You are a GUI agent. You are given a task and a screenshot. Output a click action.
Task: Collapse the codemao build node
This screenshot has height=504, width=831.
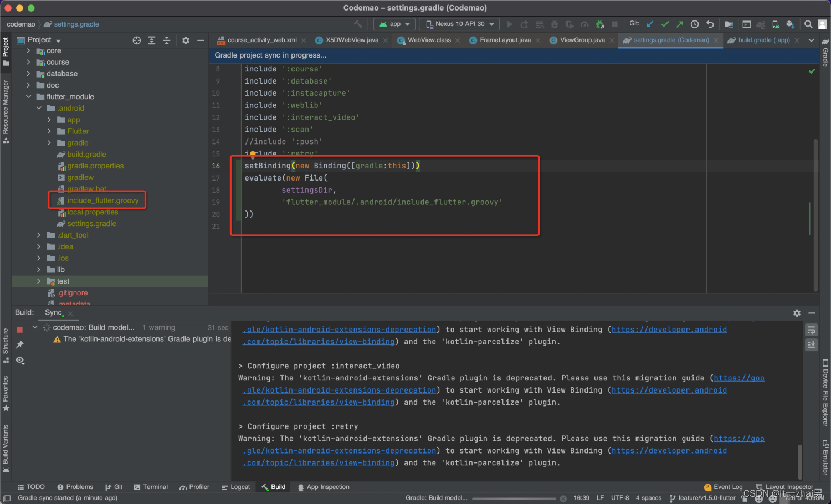(35, 327)
